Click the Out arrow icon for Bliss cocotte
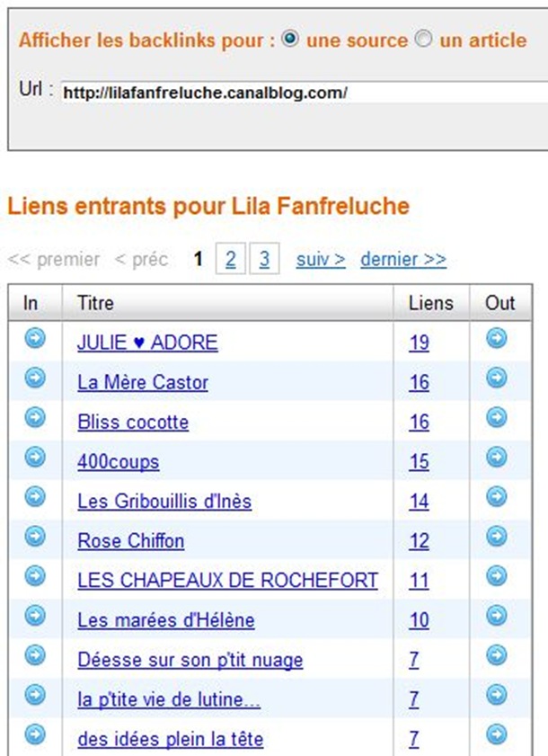This screenshot has width=548, height=756. [497, 417]
